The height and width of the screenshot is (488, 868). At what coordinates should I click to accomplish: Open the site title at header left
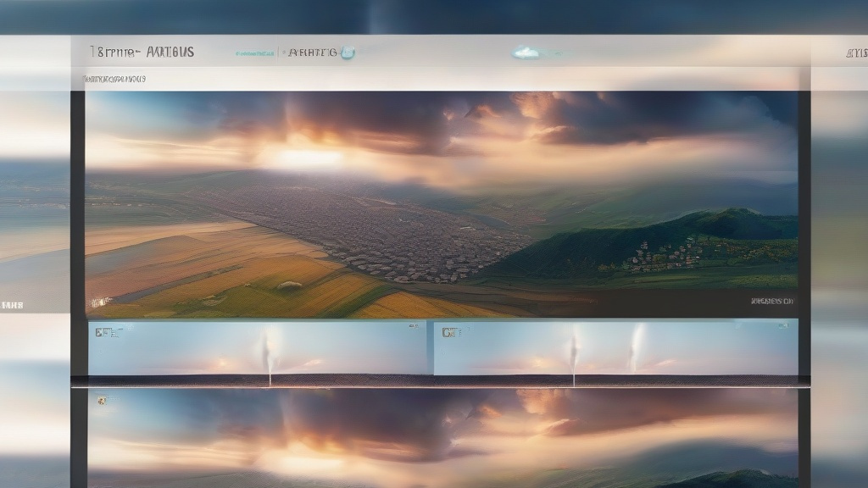[142, 52]
